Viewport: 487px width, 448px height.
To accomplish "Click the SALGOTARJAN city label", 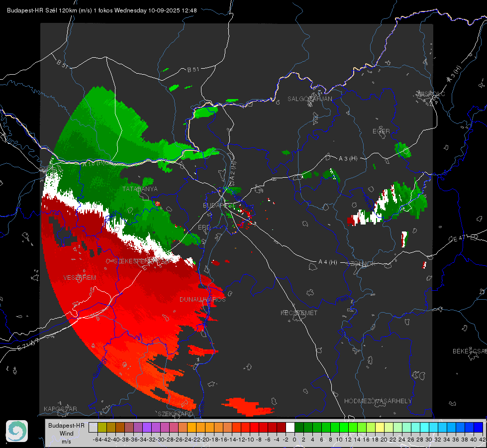I will click(x=309, y=99).
